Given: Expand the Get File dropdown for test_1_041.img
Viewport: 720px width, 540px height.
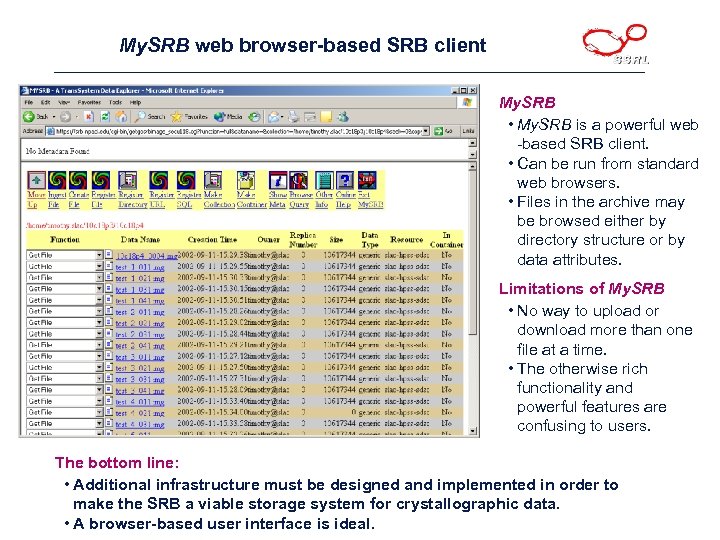Looking at the screenshot, I should 99,300.
